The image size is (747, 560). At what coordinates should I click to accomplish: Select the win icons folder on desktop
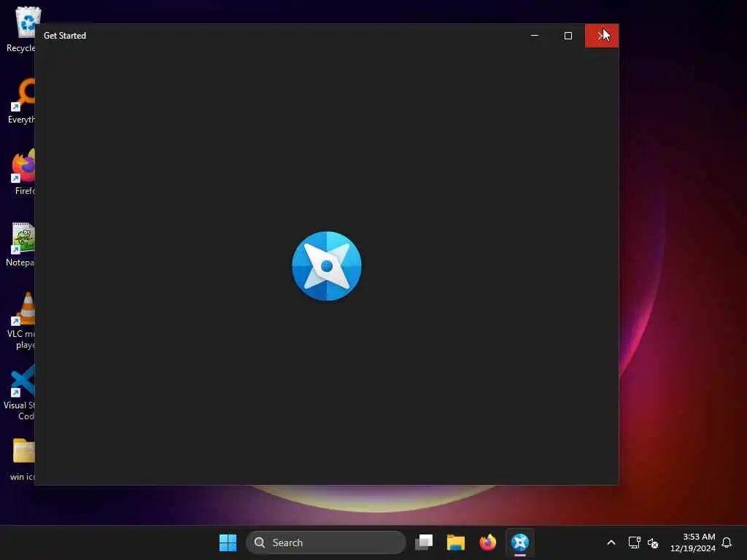[x=23, y=459]
